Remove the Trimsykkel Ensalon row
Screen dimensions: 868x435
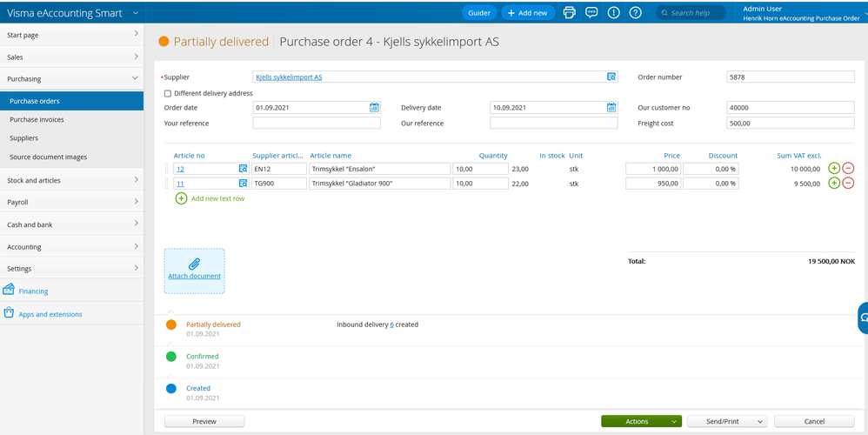pyautogui.click(x=848, y=168)
